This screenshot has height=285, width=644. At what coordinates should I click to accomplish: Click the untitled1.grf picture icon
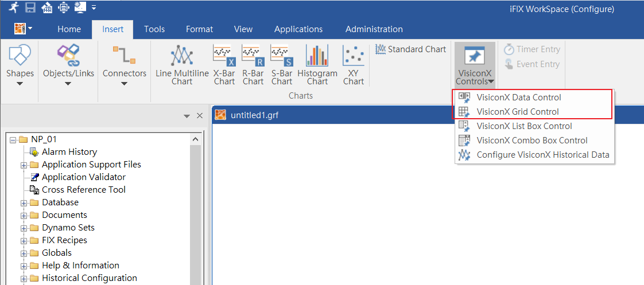pyautogui.click(x=221, y=115)
